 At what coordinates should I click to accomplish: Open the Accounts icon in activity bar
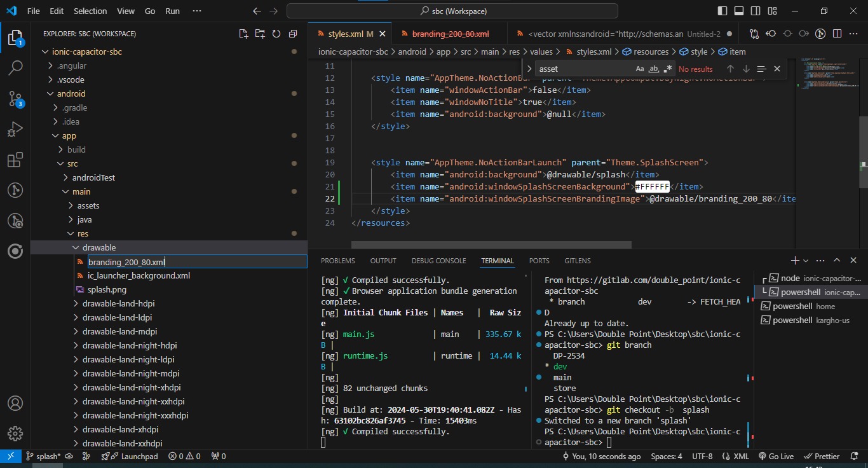tap(15, 403)
